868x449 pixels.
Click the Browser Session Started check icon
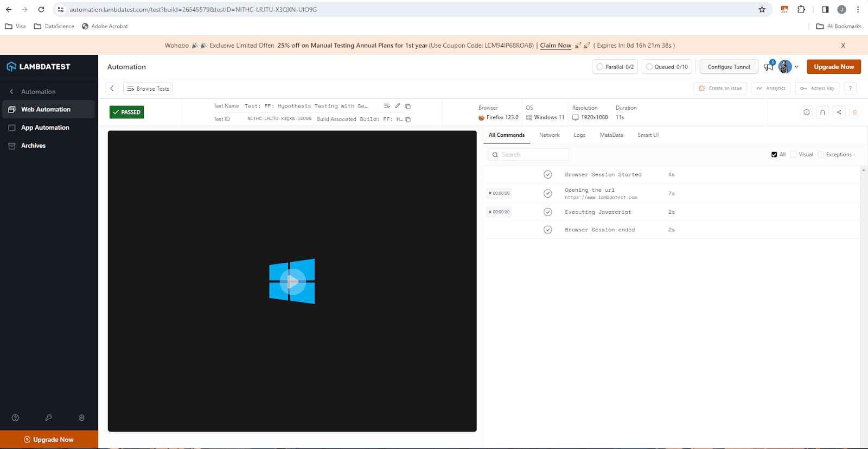tap(548, 174)
